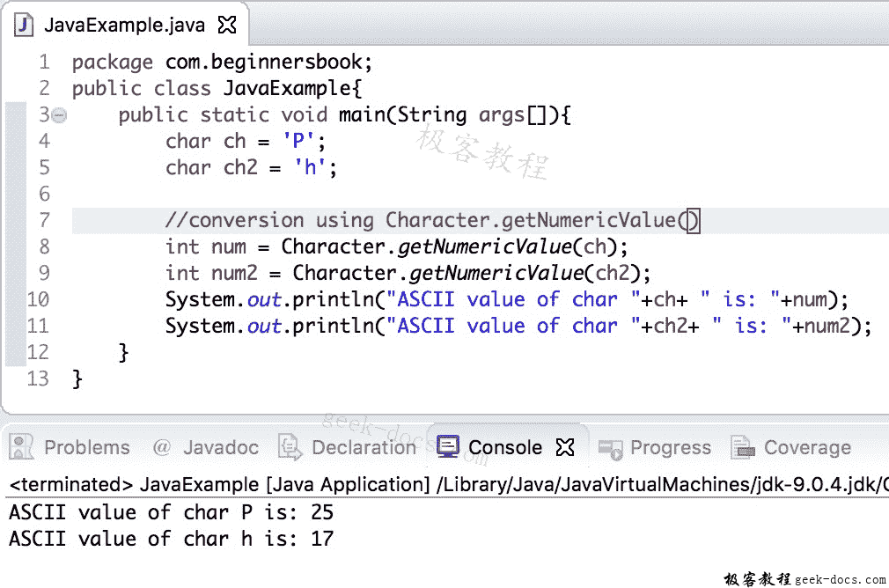Collapse the main method fold marker
The image size is (889, 588).
(x=57, y=114)
